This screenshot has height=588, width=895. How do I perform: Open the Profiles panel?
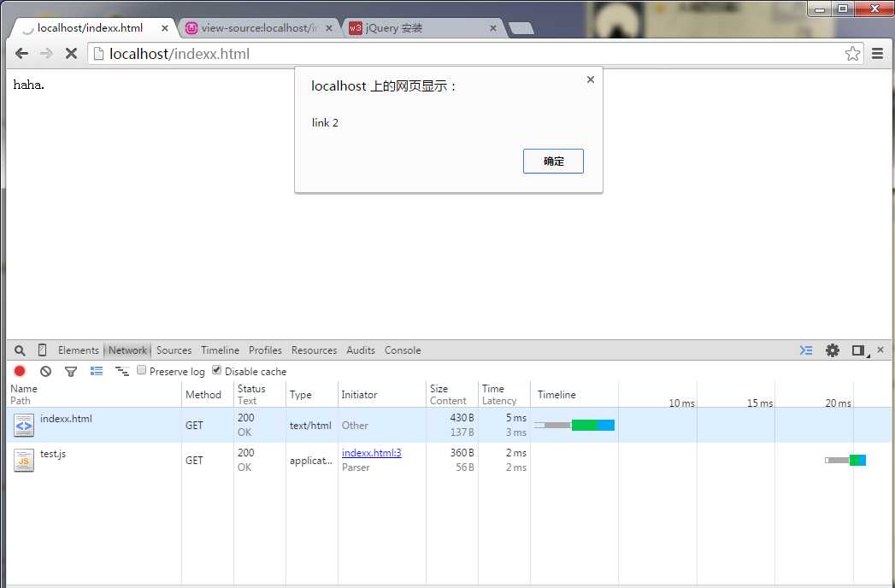tap(265, 350)
